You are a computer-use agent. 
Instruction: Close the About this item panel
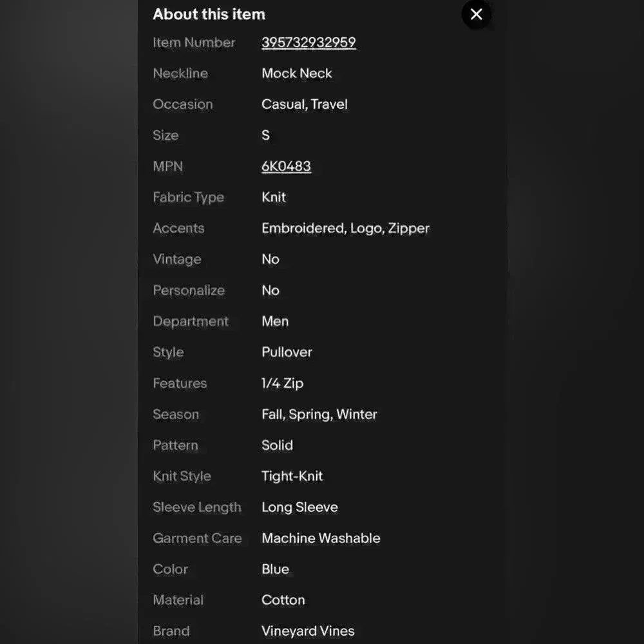(x=477, y=14)
